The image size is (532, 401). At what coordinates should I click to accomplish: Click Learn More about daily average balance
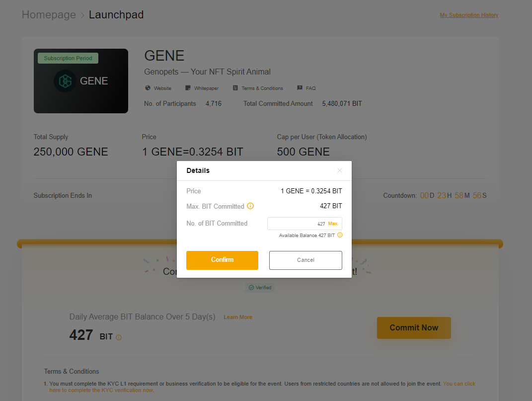238,317
